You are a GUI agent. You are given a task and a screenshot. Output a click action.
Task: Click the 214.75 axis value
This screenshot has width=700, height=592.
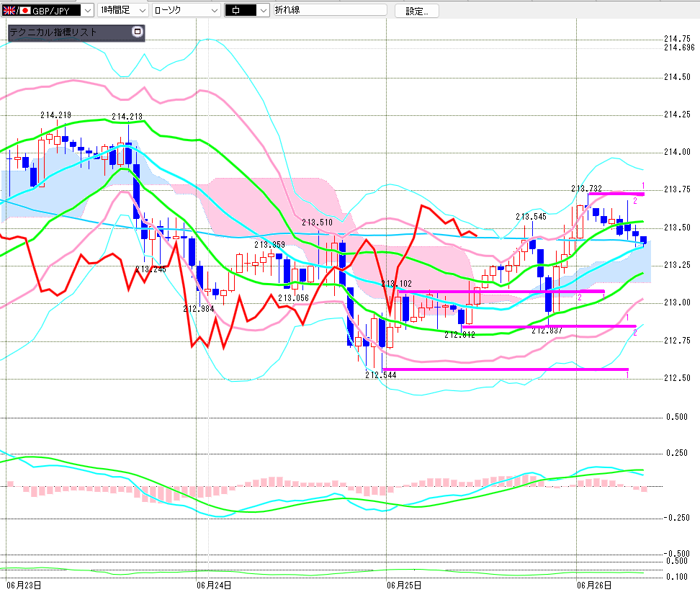tap(677, 39)
